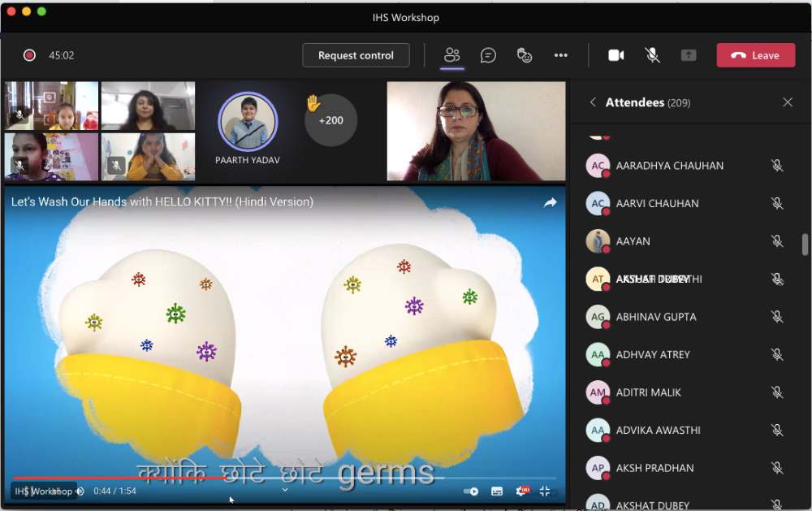This screenshot has width=812, height=511.
Task: Leave the IHS Workshop meeting
Action: [x=755, y=55]
